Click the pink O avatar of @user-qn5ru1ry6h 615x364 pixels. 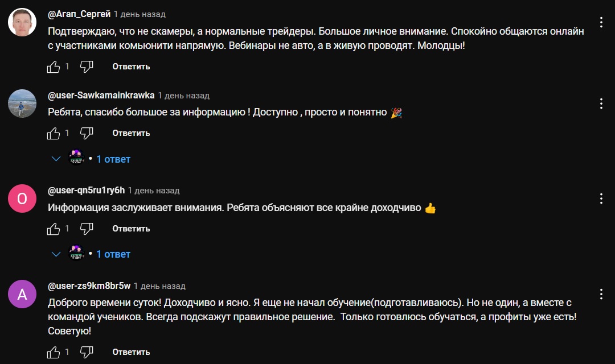click(22, 198)
